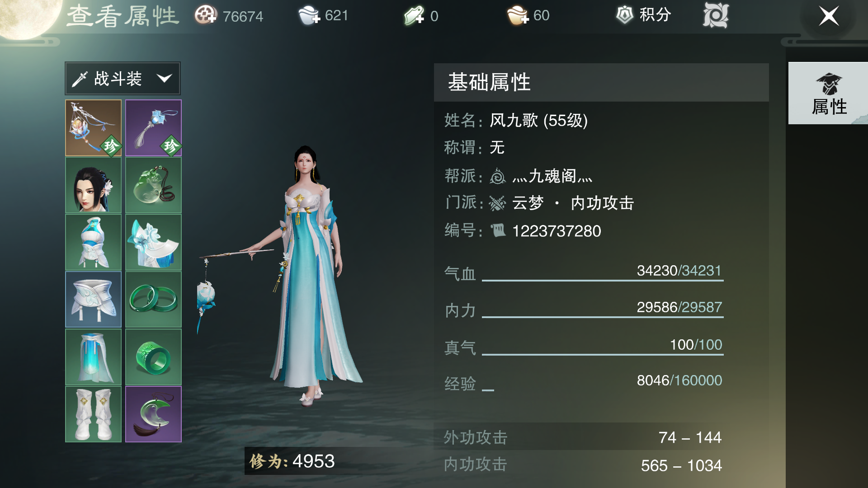Select the 九魂阁 guild name
868x488 pixels.
[552, 176]
